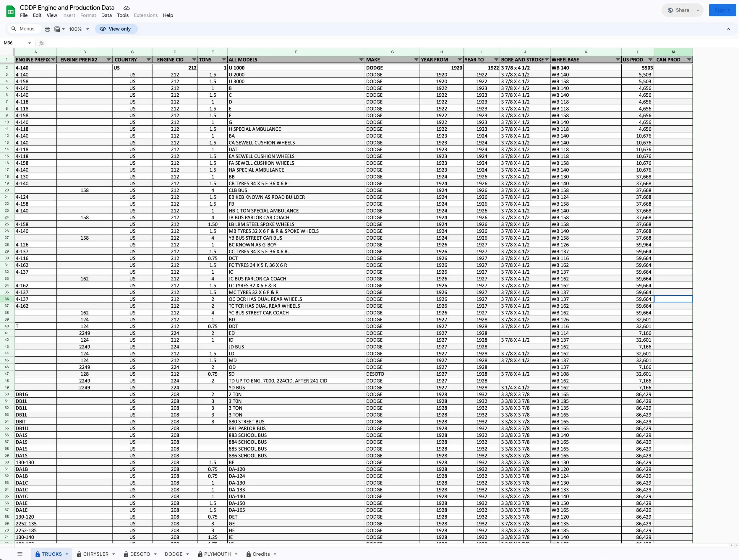Image resolution: width=739 pixels, height=560 pixels.
Task: Click the Google Sheets home icon
Action: [11, 11]
